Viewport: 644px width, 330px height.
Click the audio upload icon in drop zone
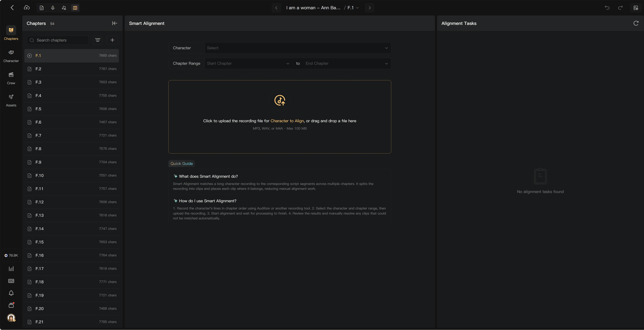280,100
